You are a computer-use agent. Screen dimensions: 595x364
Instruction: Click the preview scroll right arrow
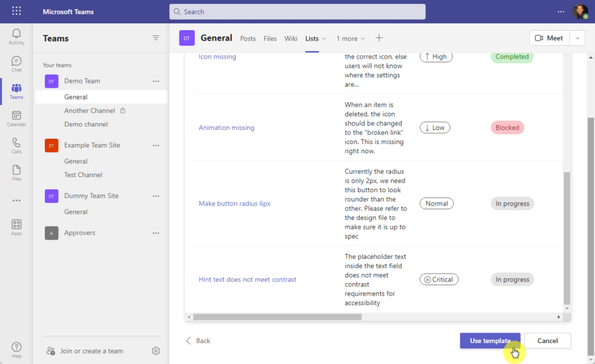[x=558, y=317]
